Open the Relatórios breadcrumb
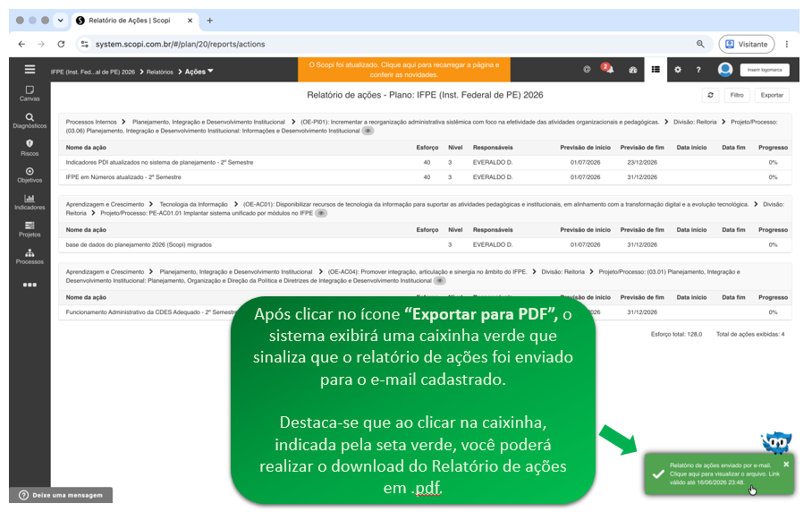The width and height of the screenshot is (812, 512). (159, 72)
